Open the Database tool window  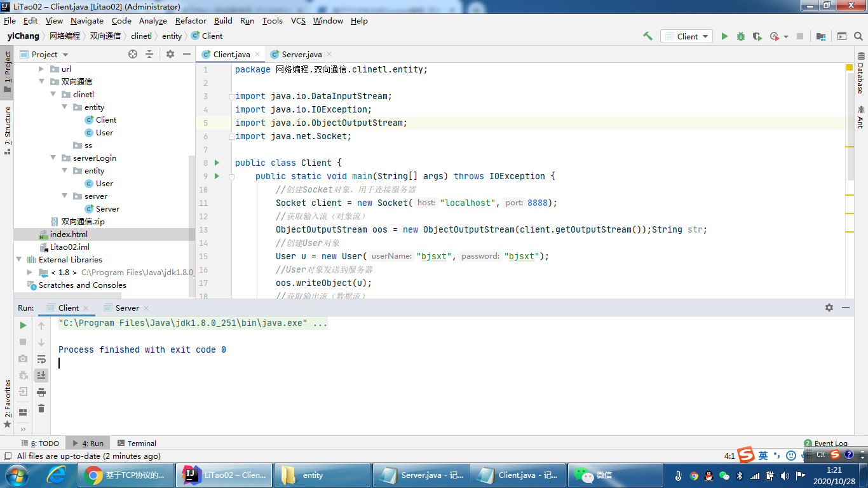pos(860,74)
